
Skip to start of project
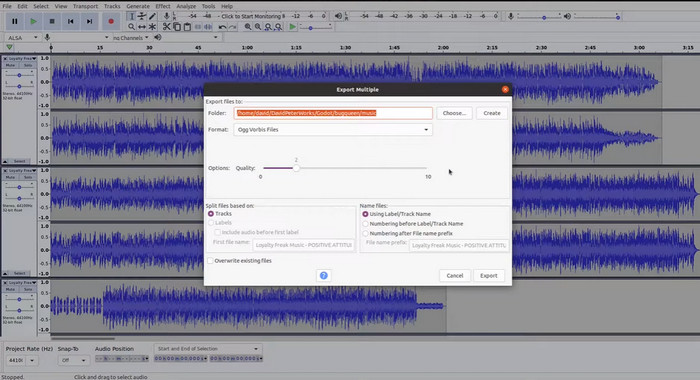(71, 21)
